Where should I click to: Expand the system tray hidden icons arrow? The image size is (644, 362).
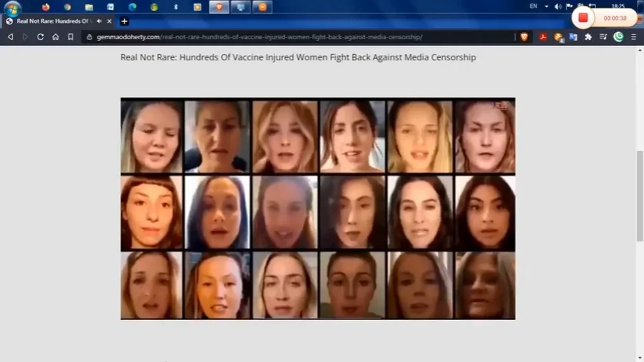pos(546,7)
